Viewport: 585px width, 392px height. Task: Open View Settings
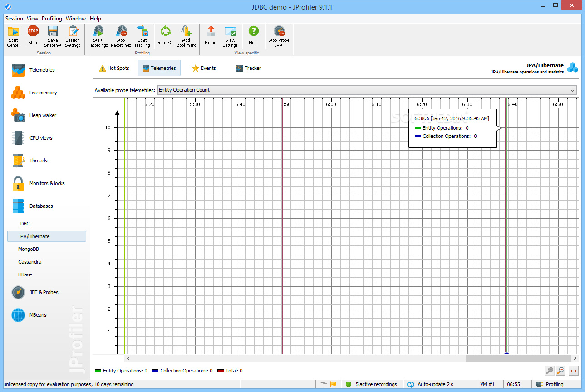(x=230, y=36)
